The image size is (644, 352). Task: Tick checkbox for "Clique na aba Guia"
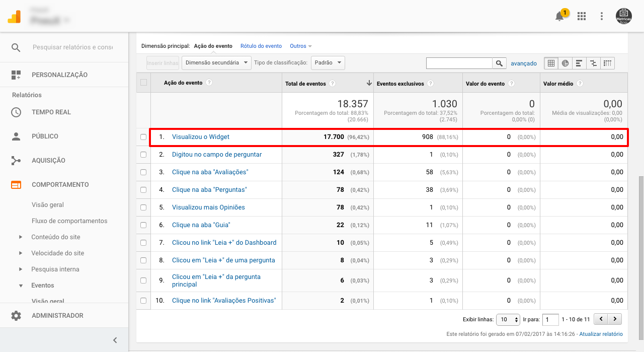(143, 225)
